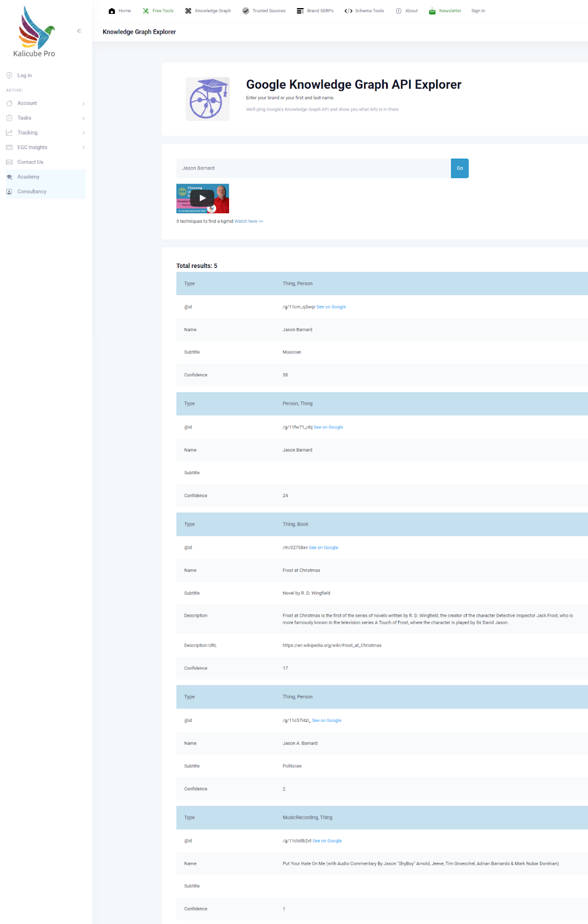
Task: Click the 'MusicRecording, Thing' type header
Action: [308, 818]
